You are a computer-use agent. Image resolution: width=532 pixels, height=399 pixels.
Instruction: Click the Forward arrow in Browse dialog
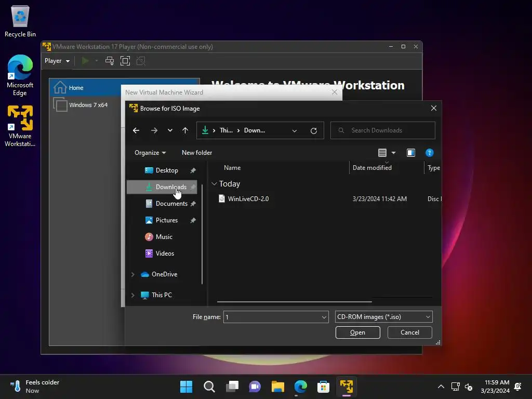point(154,130)
